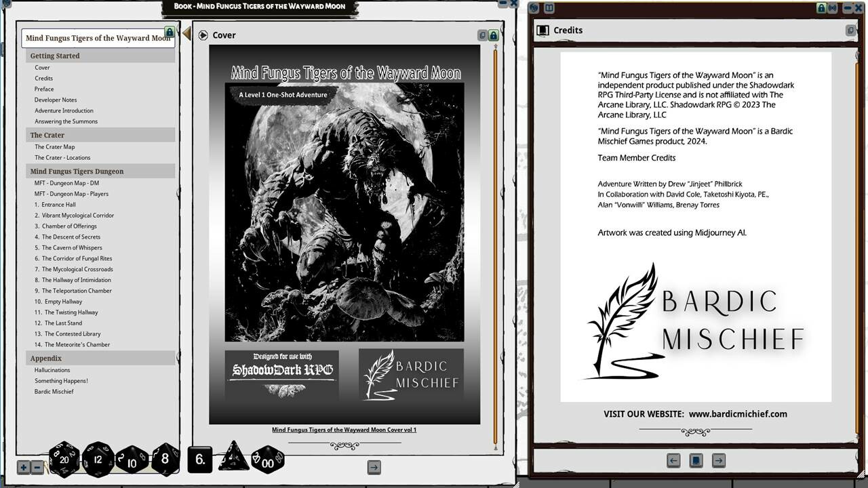Screen dimensions: 868x488
Task: Click the orange vertical scrollbar on Cover page
Action: pos(495,244)
